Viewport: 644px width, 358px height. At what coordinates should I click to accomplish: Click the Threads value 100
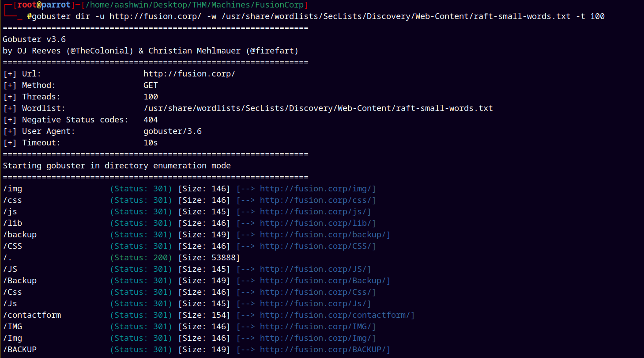click(x=151, y=97)
